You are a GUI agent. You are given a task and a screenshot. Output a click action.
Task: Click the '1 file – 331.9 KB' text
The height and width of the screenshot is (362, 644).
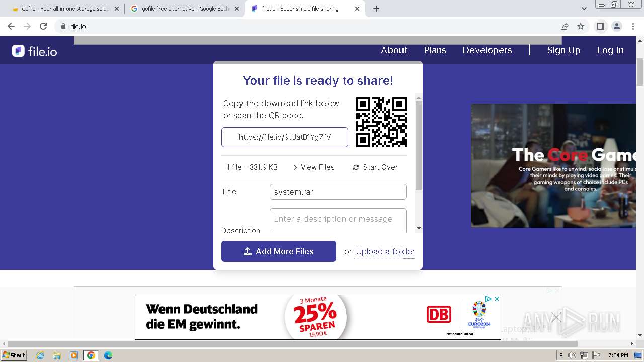coord(252,167)
